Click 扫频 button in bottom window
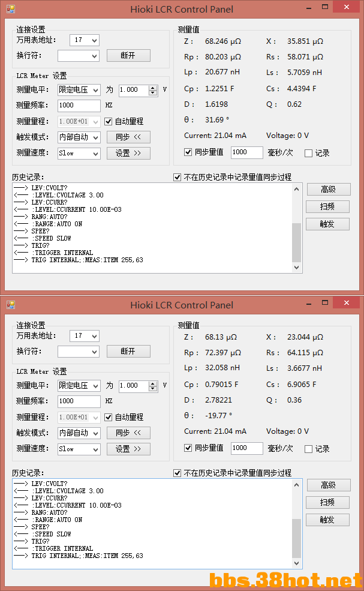Viewport: 364px width, 591px height. [328, 502]
